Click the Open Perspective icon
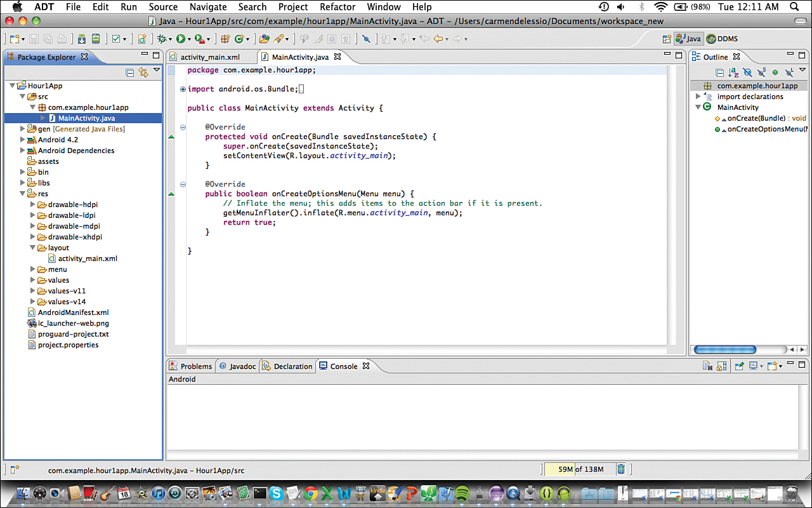Viewport: 812px width, 508px height. pos(667,39)
